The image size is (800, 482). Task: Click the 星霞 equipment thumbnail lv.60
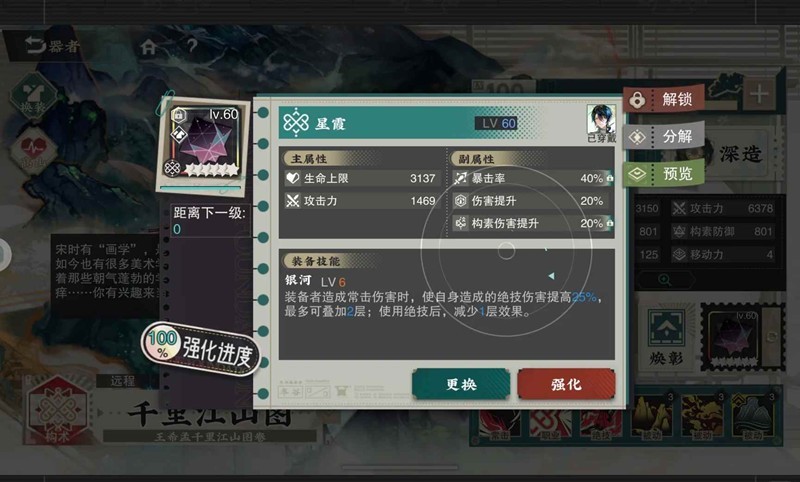[x=203, y=144]
